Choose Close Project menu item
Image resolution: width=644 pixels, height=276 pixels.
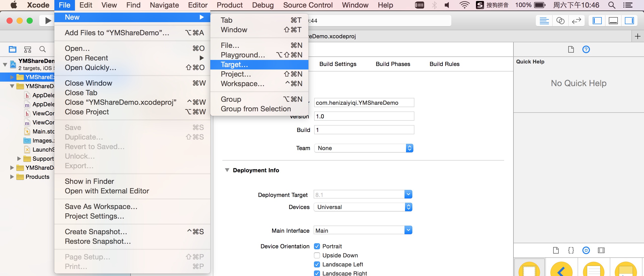tap(132, 112)
